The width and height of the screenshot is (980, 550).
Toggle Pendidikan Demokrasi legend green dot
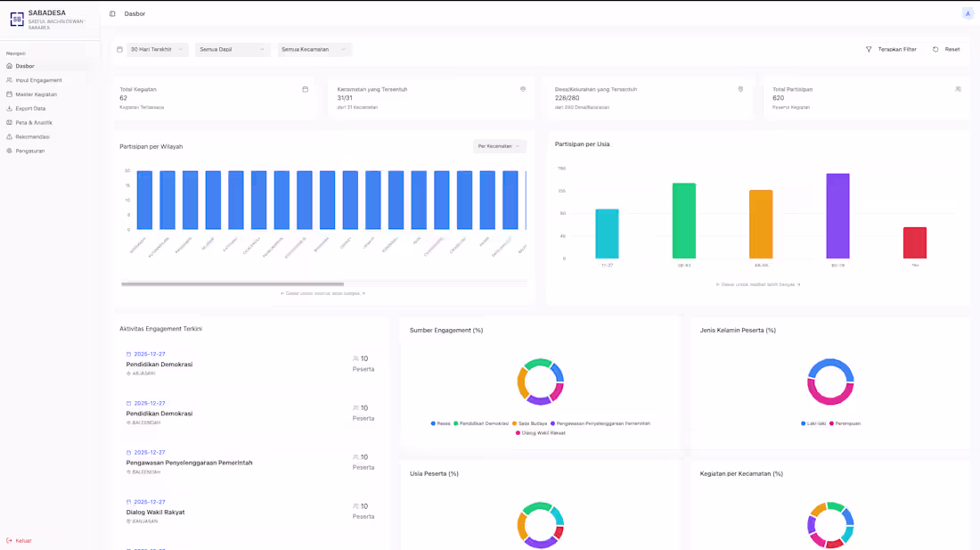[456, 423]
